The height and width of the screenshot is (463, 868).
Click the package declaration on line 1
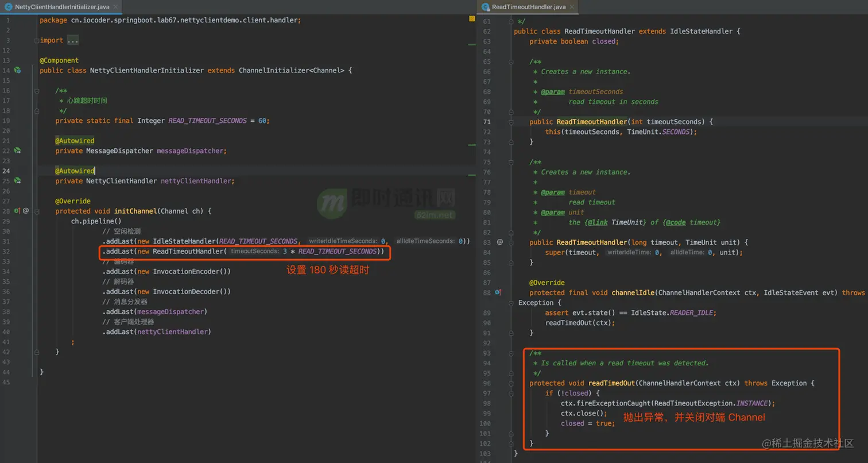(170, 20)
